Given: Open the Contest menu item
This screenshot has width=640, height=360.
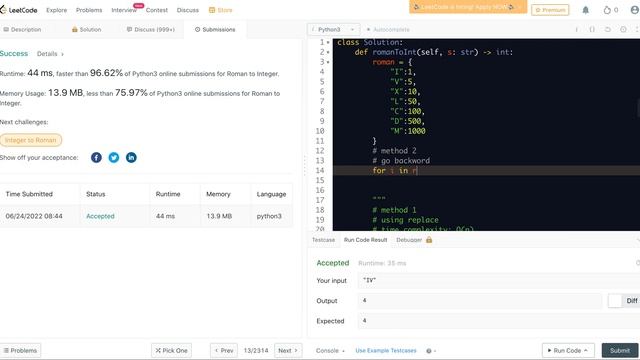Looking at the screenshot, I should click(157, 10).
